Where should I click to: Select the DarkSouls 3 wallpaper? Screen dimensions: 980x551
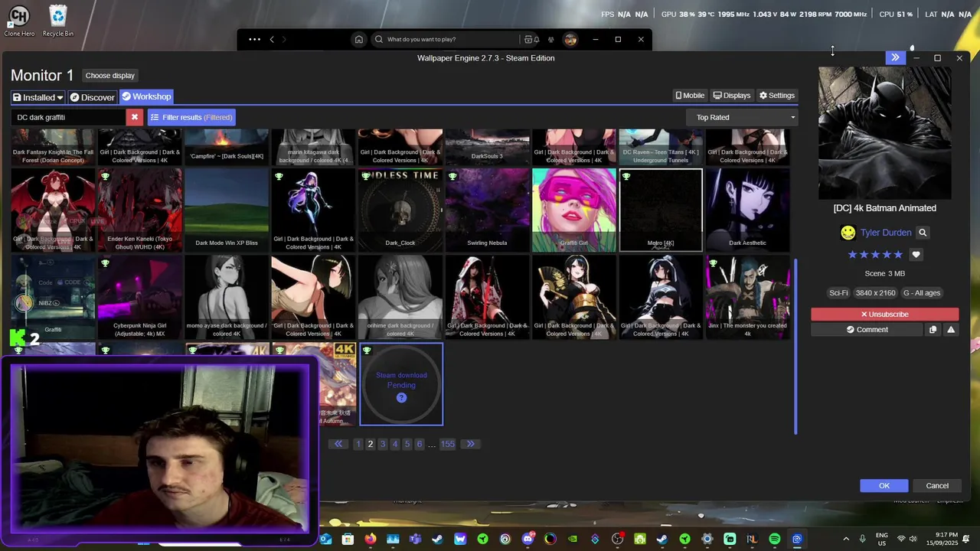(x=487, y=147)
